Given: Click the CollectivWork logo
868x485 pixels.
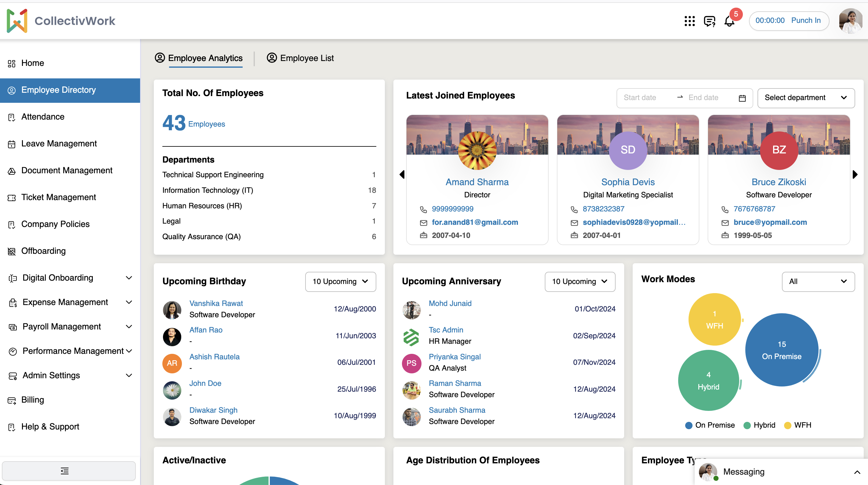Looking at the screenshot, I should [61, 21].
